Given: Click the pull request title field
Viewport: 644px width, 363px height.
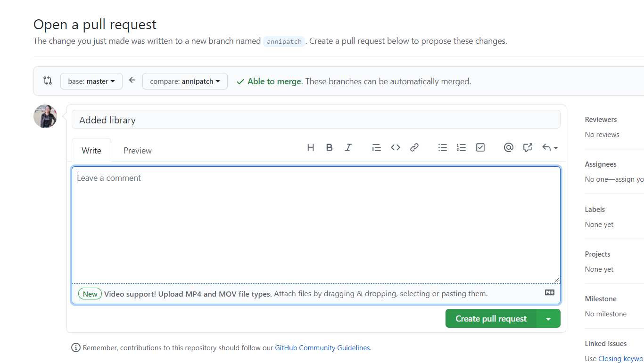Looking at the screenshot, I should click(x=316, y=120).
